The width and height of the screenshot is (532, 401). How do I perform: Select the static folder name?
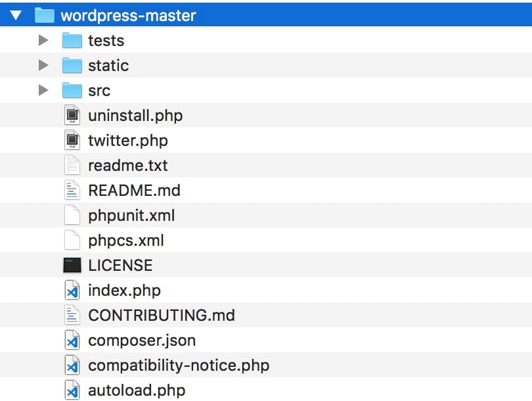(x=108, y=66)
